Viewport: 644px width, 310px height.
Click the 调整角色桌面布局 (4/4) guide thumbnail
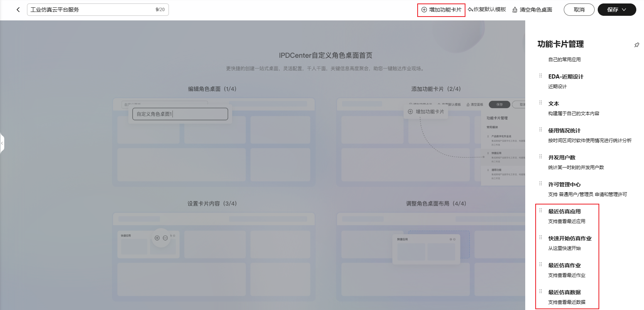pos(431,257)
